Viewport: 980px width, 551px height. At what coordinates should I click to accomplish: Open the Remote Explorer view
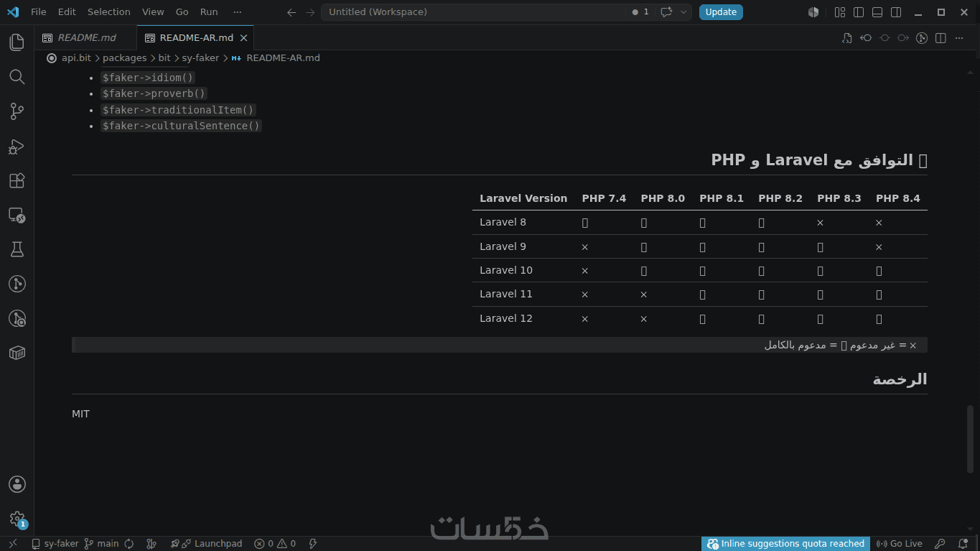(x=17, y=215)
